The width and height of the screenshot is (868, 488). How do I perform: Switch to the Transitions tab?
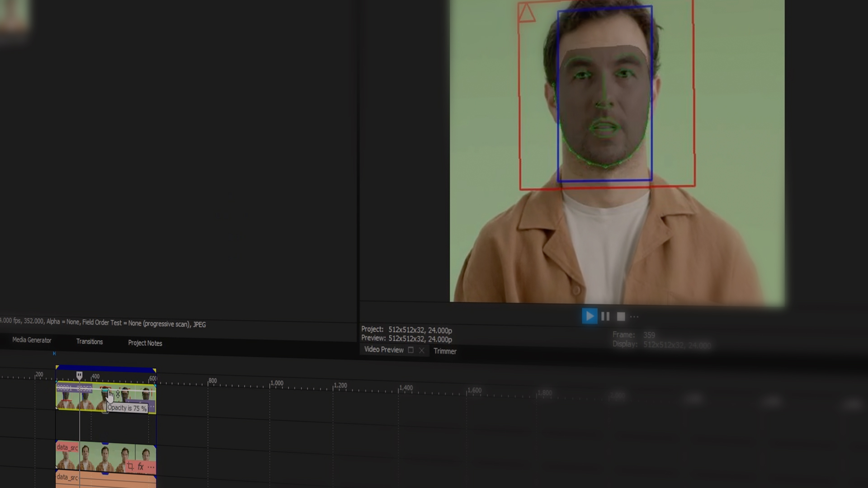pyautogui.click(x=90, y=342)
